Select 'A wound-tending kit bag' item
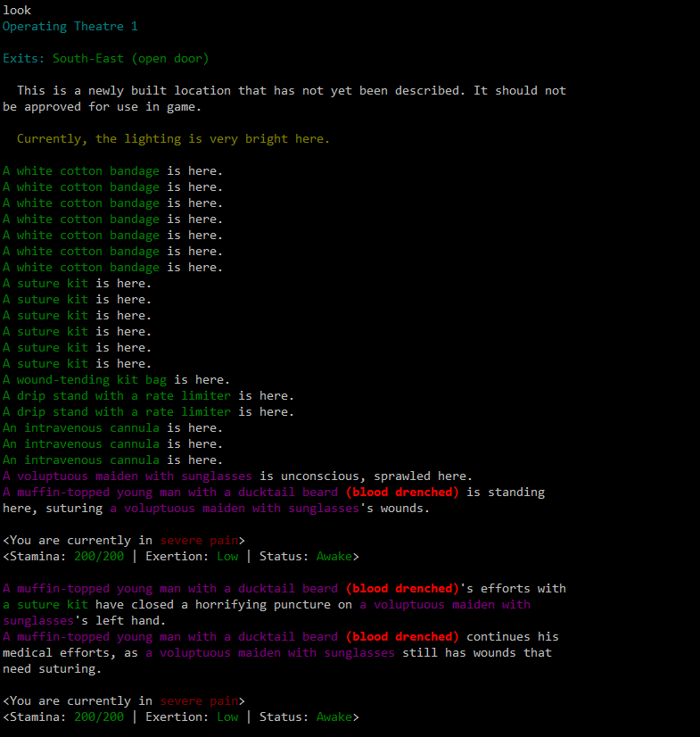700x737 pixels. coord(85,380)
